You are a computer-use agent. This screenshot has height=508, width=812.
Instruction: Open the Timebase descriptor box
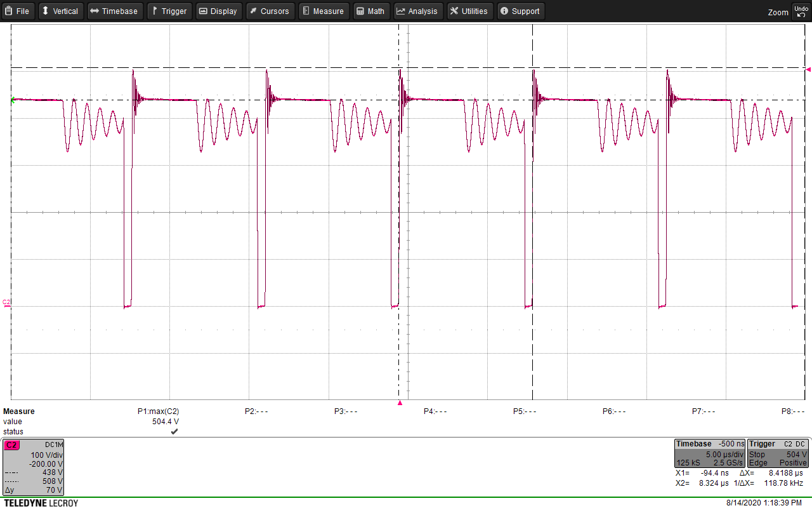point(709,453)
